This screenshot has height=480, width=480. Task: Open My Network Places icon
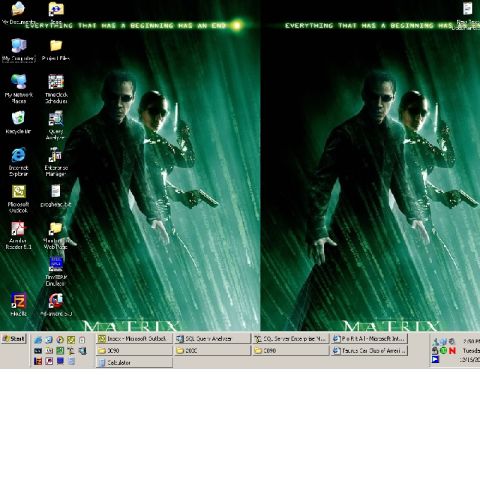coord(19,89)
